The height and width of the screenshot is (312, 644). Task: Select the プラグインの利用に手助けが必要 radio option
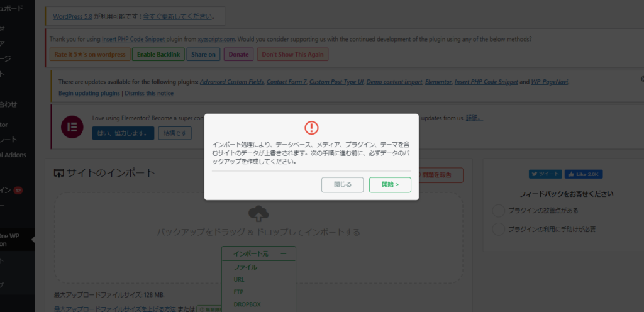499,228
